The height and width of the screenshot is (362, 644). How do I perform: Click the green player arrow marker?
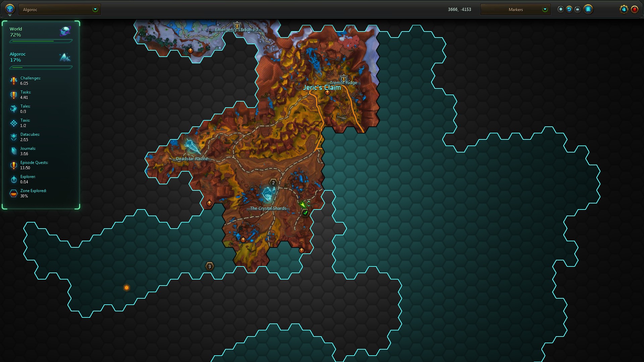click(303, 204)
